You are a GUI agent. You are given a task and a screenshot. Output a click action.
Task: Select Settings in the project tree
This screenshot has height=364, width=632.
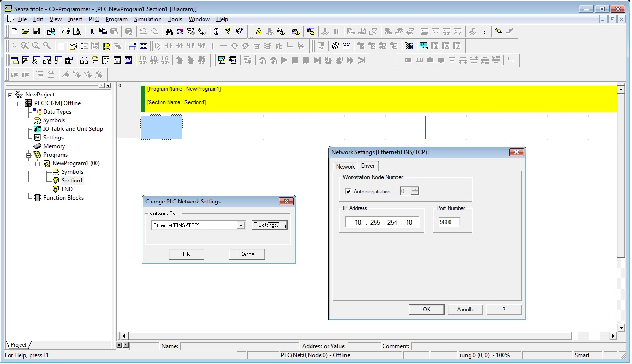54,138
